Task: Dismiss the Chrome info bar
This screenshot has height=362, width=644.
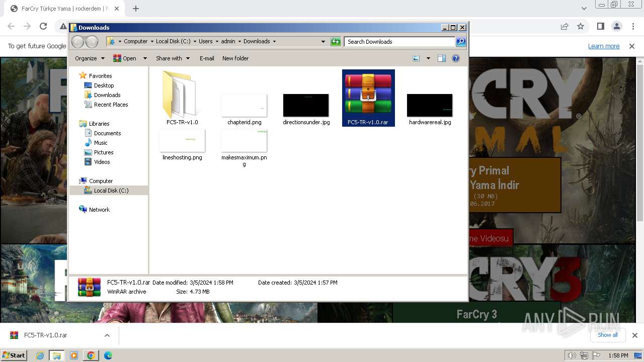Action: 632,46
